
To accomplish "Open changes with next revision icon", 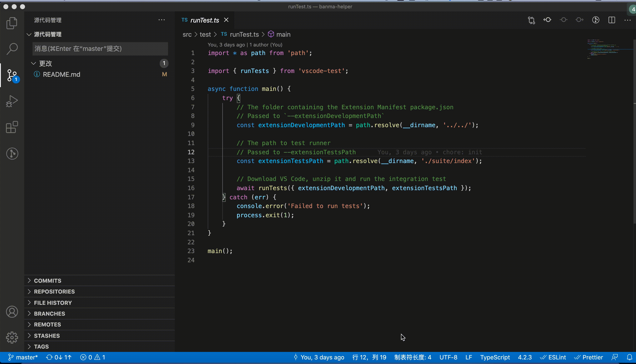I will coord(579,20).
